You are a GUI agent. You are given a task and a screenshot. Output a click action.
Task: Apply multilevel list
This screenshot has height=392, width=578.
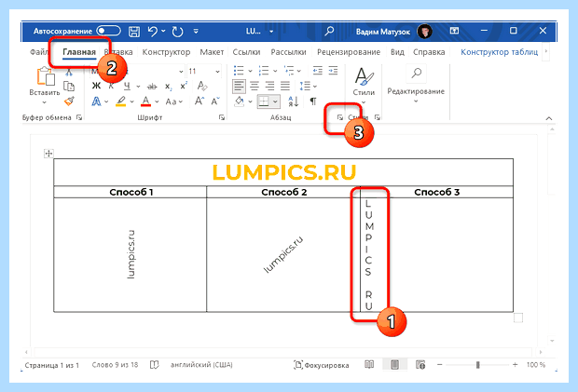[x=289, y=71]
